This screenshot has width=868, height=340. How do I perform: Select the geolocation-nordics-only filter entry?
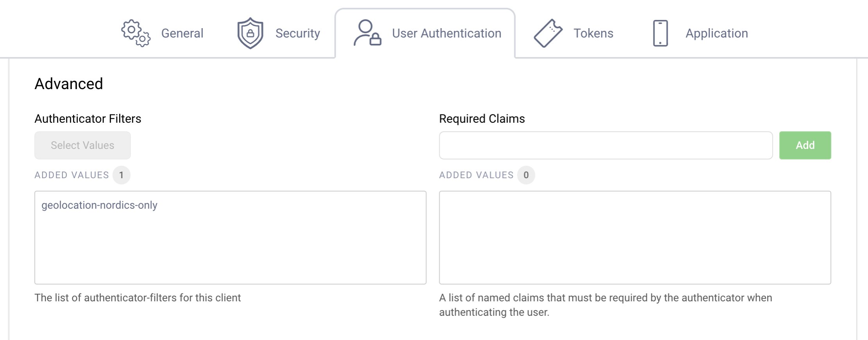pyautogui.click(x=99, y=205)
